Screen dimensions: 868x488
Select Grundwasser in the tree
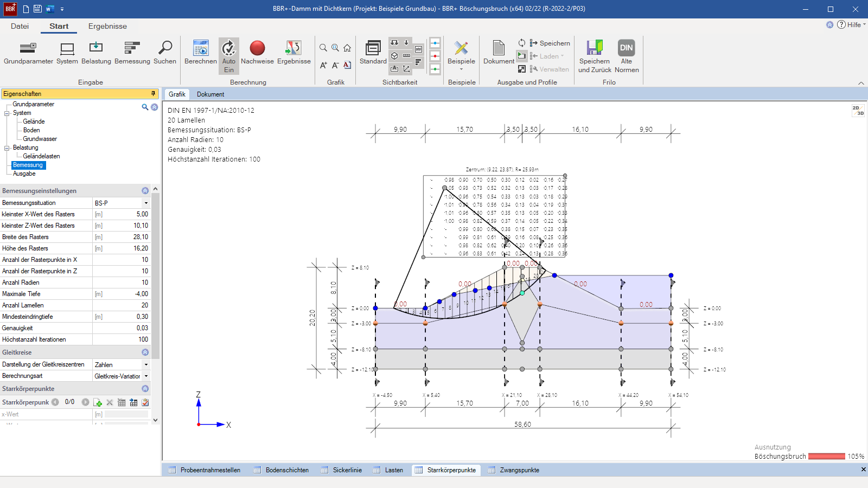click(x=40, y=139)
